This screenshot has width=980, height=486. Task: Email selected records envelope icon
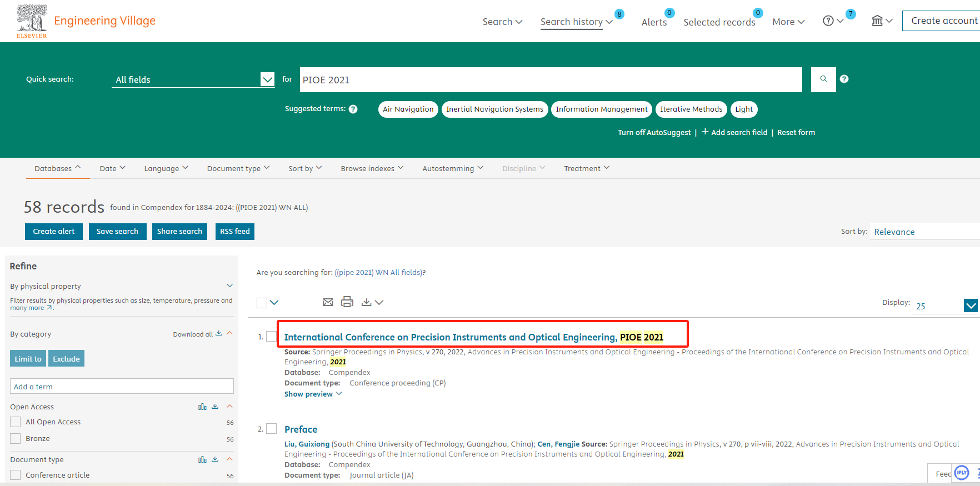(328, 302)
